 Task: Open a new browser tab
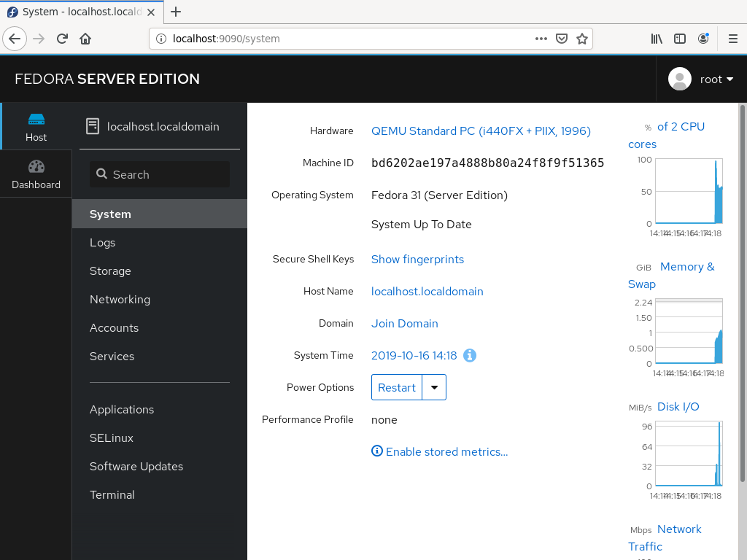176,12
